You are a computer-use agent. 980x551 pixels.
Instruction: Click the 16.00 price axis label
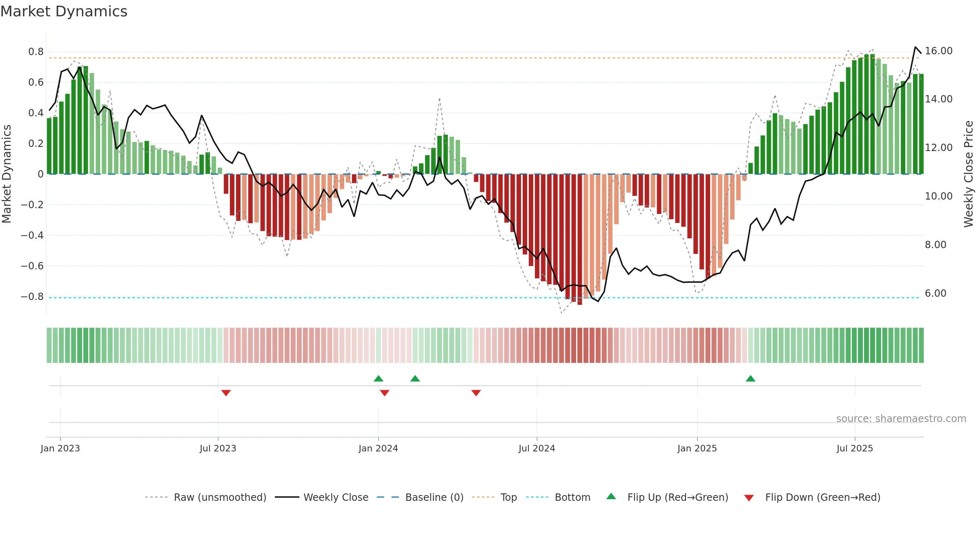(x=939, y=51)
